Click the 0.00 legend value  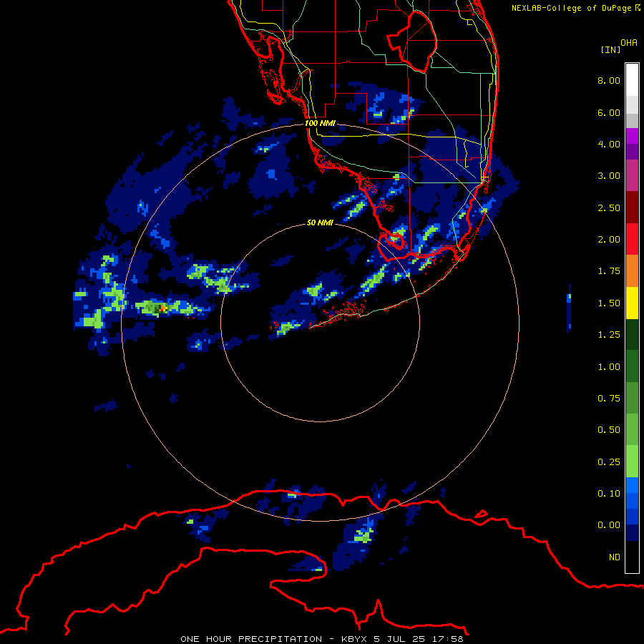tap(609, 525)
